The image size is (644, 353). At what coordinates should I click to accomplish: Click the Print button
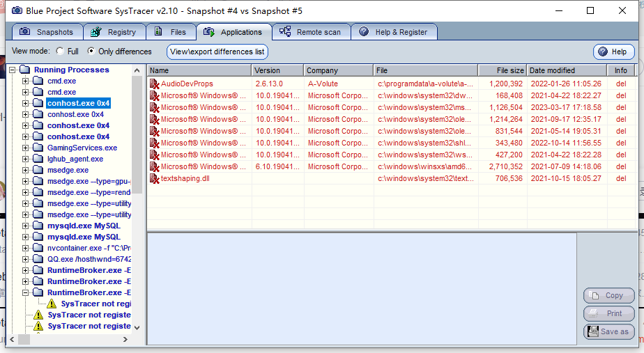tap(608, 313)
